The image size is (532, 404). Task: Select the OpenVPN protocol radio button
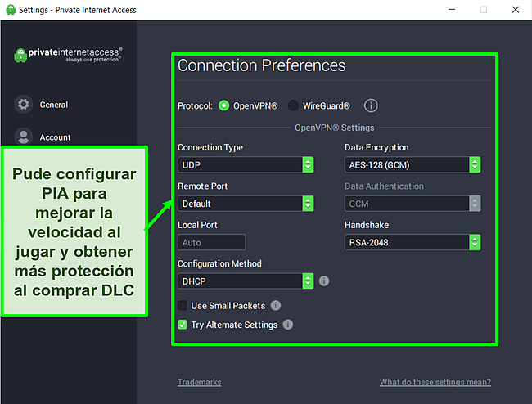[223, 105]
